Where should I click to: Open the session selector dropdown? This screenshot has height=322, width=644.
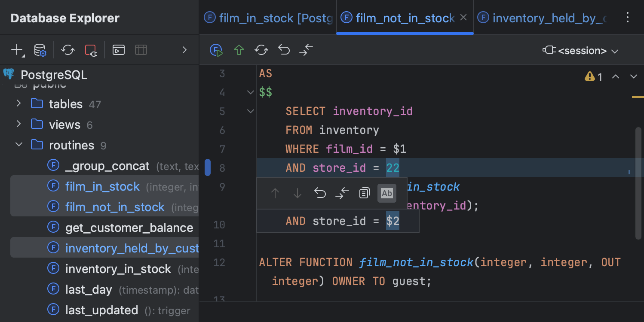[580, 50]
